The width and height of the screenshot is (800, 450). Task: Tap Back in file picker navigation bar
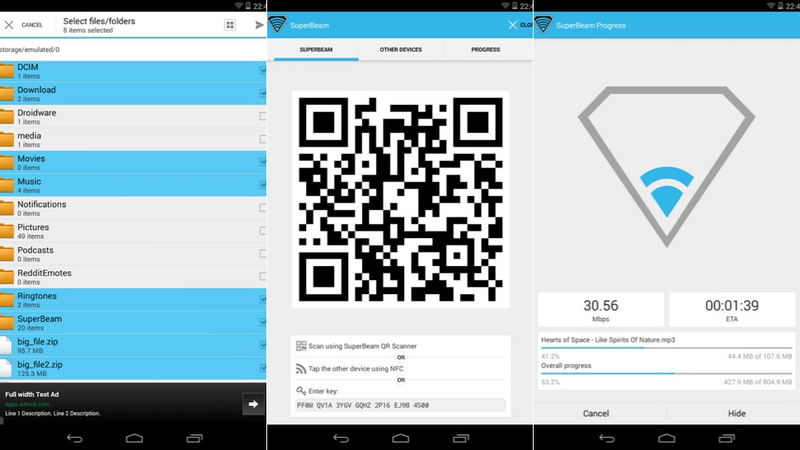tap(74, 438)
